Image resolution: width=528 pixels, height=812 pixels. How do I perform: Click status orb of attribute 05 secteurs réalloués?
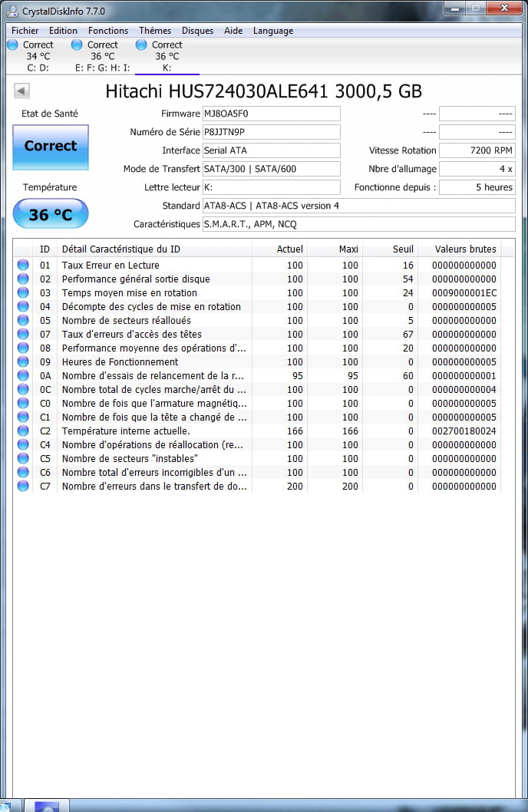pos(23,320)
